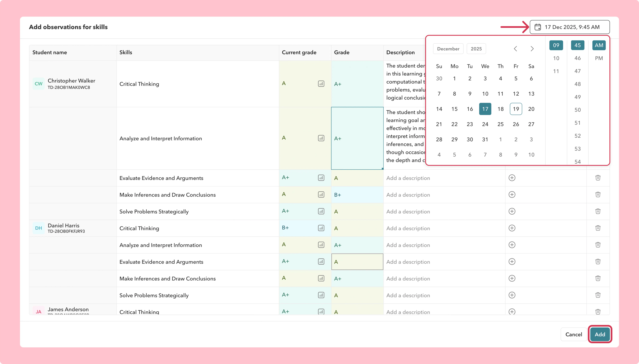Add description for Christopher Walker's Evaluate Evidence row
Viewport: 639px width, 364px height.
click(444, 178)
